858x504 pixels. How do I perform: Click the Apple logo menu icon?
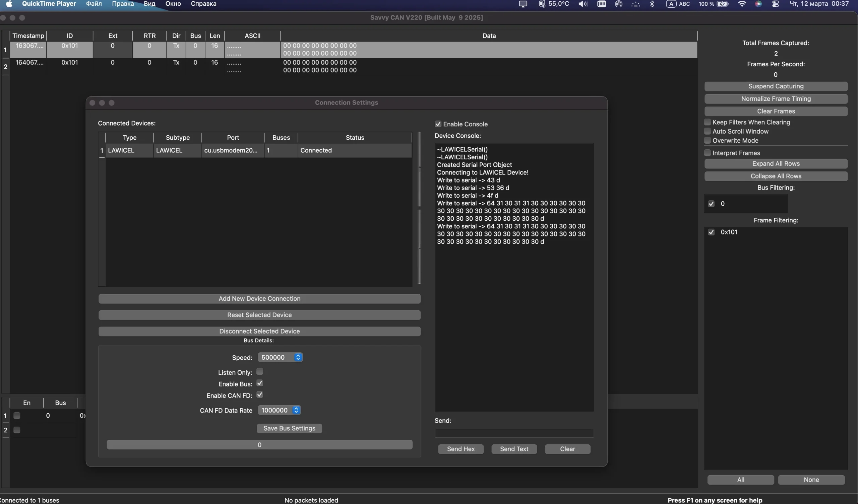[x=9, y=4]
